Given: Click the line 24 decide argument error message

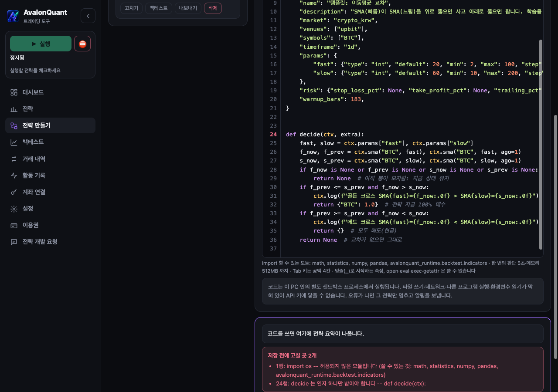Looking at the screenshot, I should pyautogui.click(x=351, y=384).
